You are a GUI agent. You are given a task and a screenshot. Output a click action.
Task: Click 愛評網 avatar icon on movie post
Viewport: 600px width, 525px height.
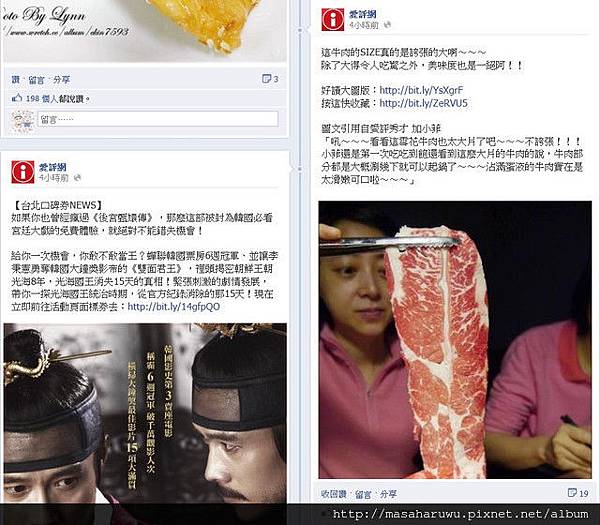coord(23,172)
